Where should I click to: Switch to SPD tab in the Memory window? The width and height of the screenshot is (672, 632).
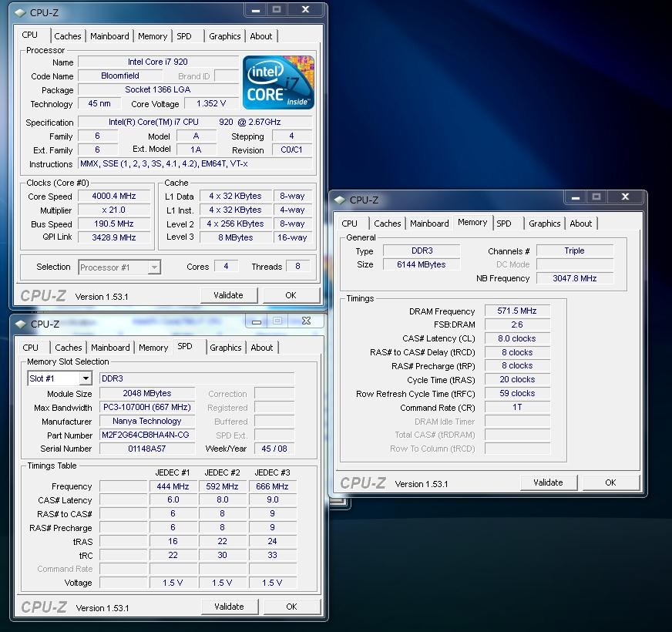click(504, 224)
